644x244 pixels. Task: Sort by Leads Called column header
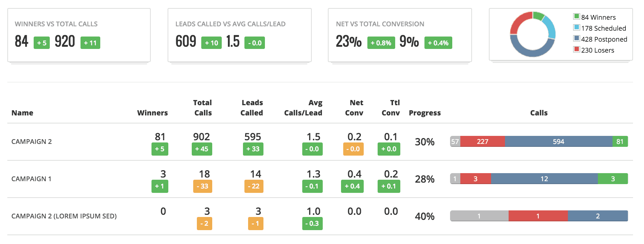point(252,108)
